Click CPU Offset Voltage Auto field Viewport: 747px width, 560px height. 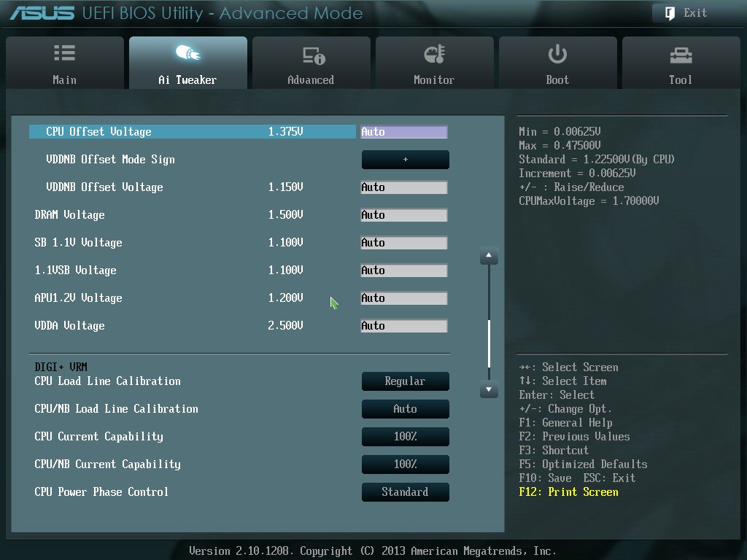[404, 132]
